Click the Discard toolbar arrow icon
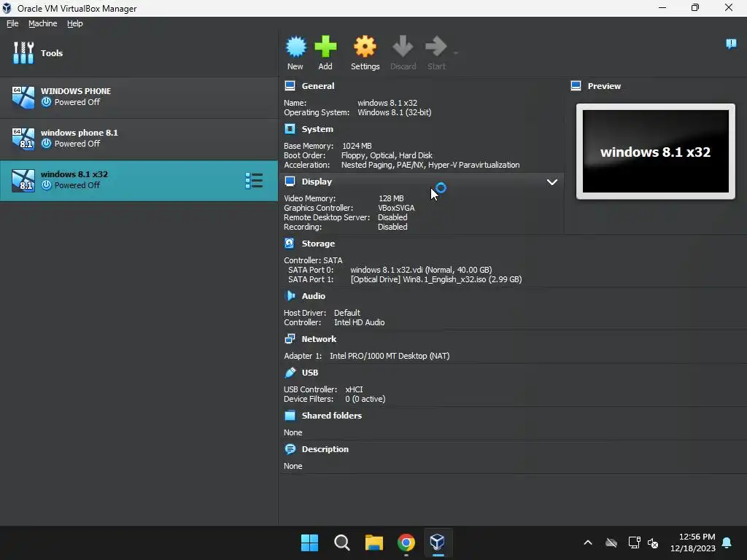747x560 pixels. 403,47
